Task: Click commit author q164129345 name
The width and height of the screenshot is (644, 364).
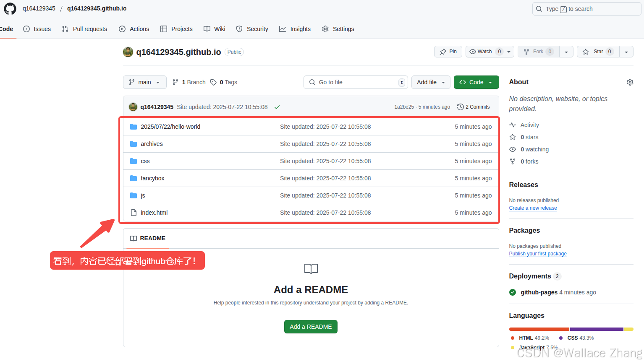Action: pos(157,107)
